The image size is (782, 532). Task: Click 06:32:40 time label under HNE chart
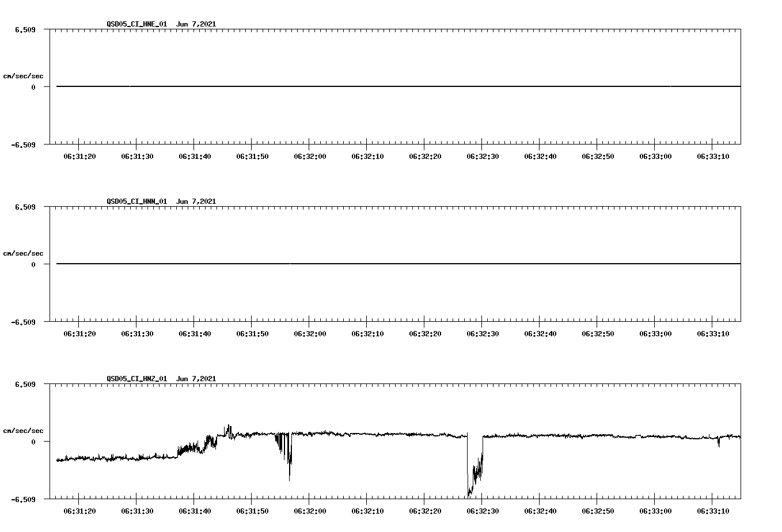(x=540, y=157)
